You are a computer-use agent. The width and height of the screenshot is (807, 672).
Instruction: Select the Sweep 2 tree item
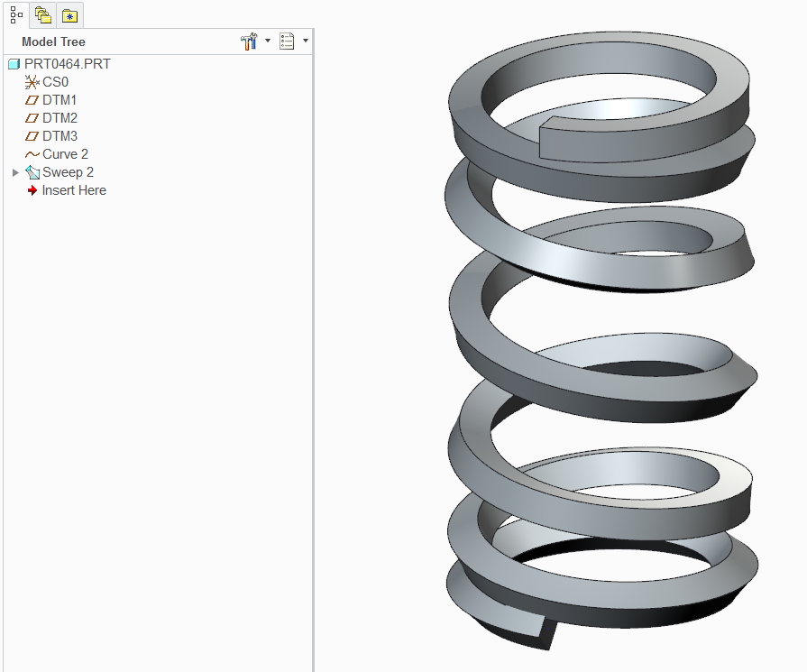[68, 172]
